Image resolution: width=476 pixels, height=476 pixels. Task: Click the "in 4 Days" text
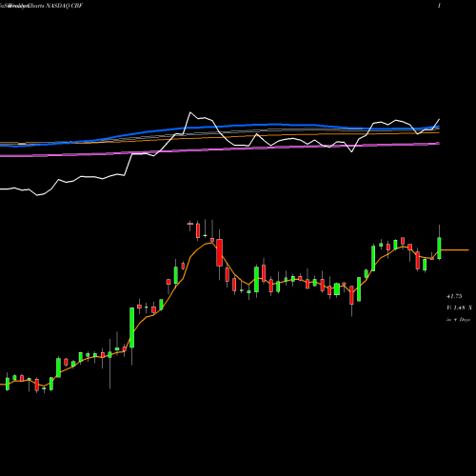(458, 320)
